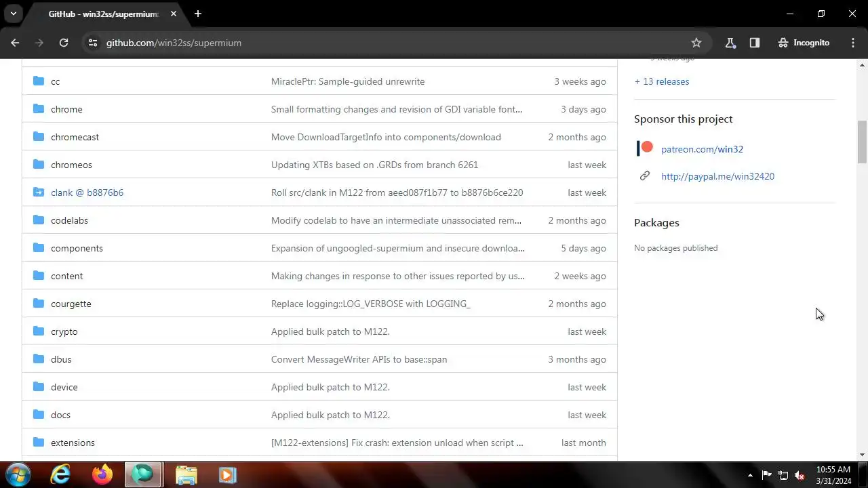Reload the page with the refresh icon
Image resolution: width=868 pixels, height=488 pixels.
tap(64, 43)
